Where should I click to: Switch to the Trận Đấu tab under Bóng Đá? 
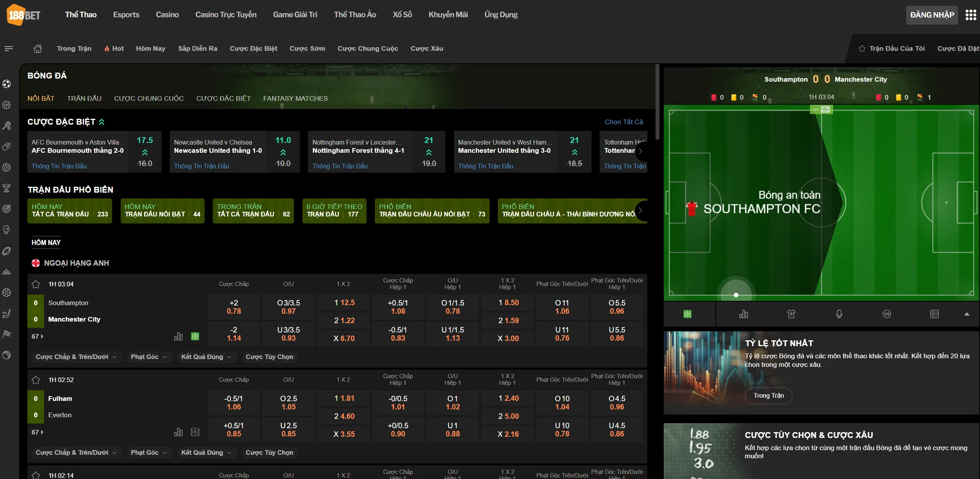(84, 98)
